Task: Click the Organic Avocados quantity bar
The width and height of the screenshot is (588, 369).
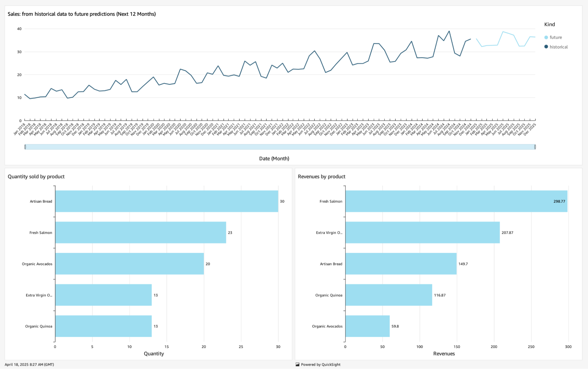Action: (x=129, y=264)
